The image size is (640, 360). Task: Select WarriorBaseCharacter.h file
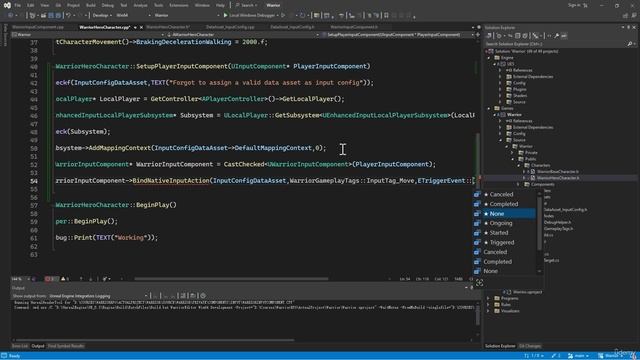(x=558, y=172)
